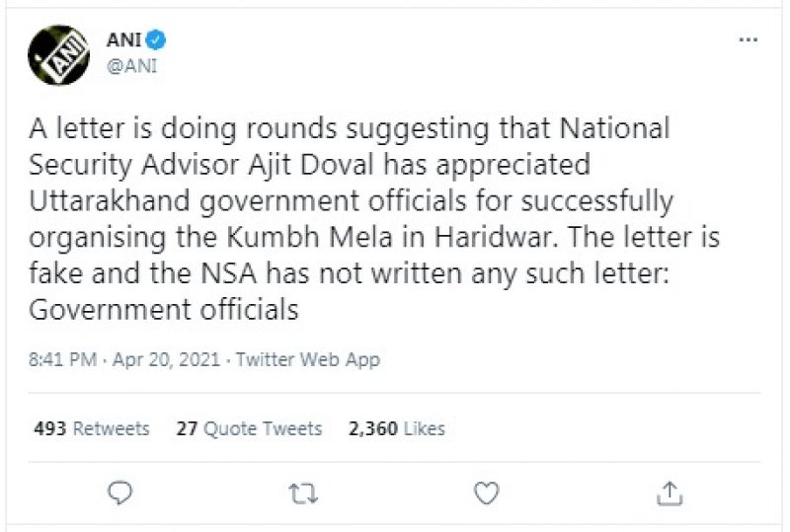View the 27 Quote Tweets list
The width and height of the screenshot is (790, 532).
(249, 428)
